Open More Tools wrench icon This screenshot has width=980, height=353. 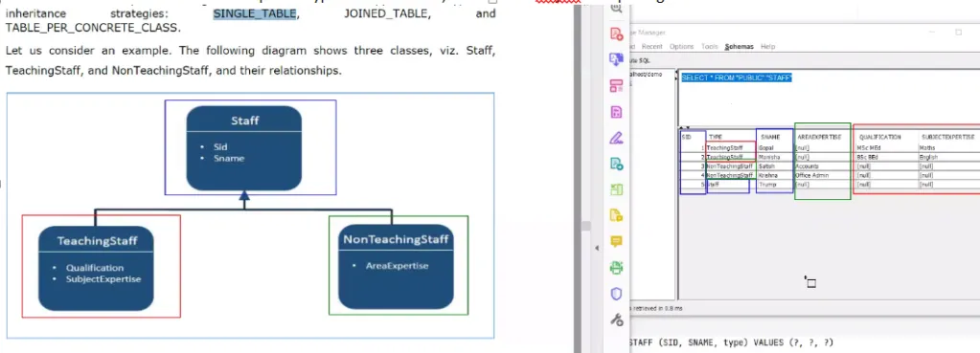[x=616, y=320]
